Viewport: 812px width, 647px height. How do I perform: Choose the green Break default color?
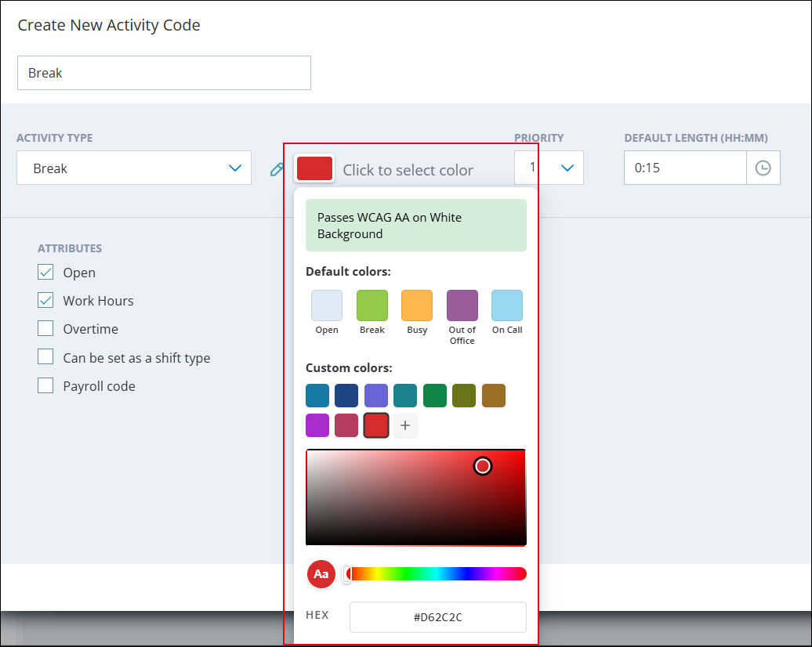click(372, 305)
